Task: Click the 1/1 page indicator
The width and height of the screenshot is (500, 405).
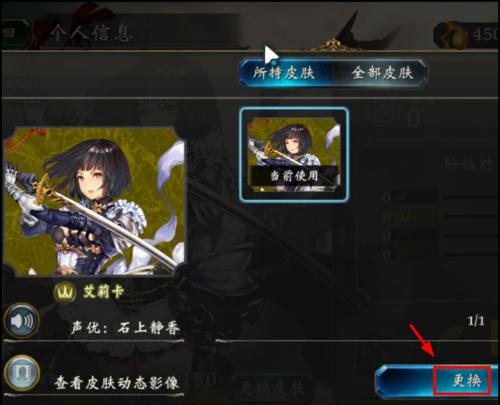Action: pos(476,321)
